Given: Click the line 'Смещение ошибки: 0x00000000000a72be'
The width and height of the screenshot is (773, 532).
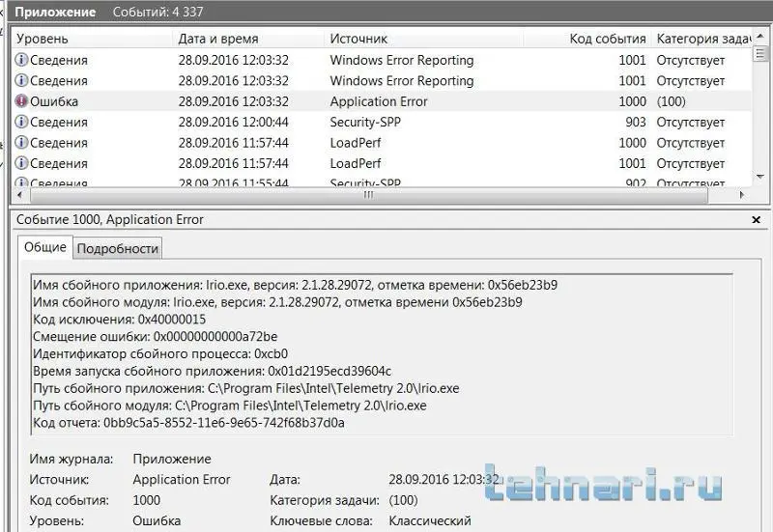Looking at the screenshot, I should coord(155,336).
